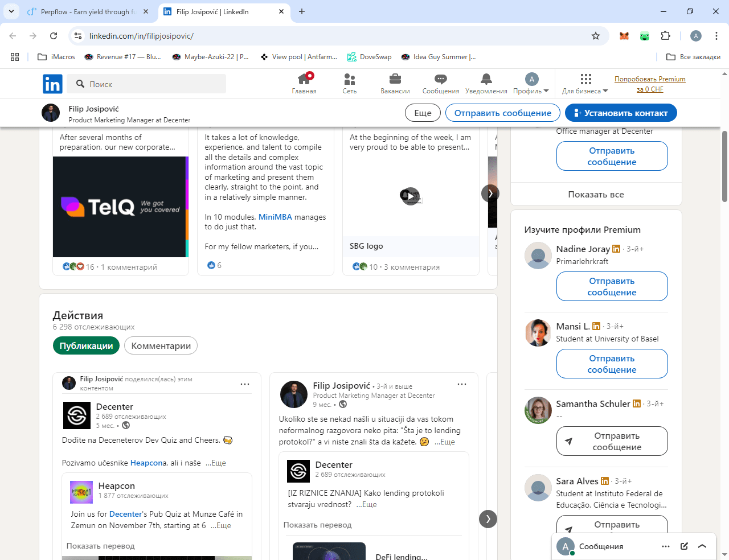Expand …Еще in IZ RIZNICE ZNANJA text
This screenshot has height=560, width=729.
coord(367,504)
